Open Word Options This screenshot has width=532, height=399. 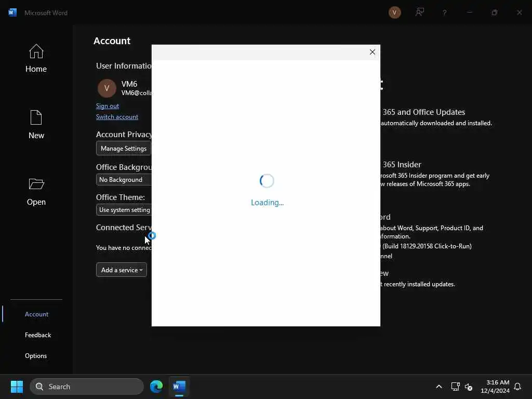point(36,355)
